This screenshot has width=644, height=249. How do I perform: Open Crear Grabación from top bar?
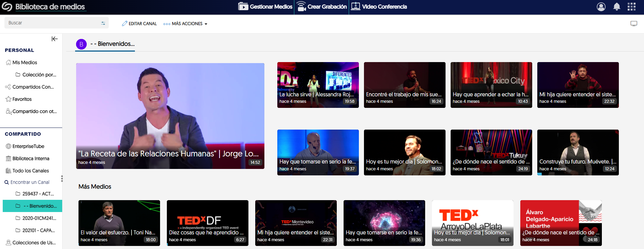click(x=322, y=6)
